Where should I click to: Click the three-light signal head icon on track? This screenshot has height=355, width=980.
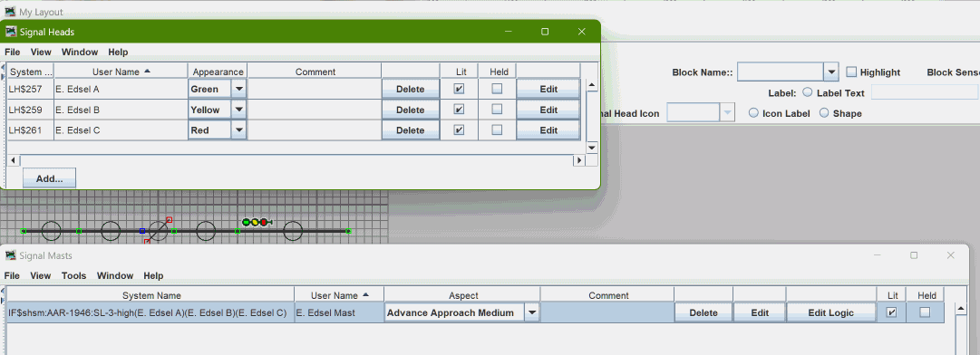point(256,222)
